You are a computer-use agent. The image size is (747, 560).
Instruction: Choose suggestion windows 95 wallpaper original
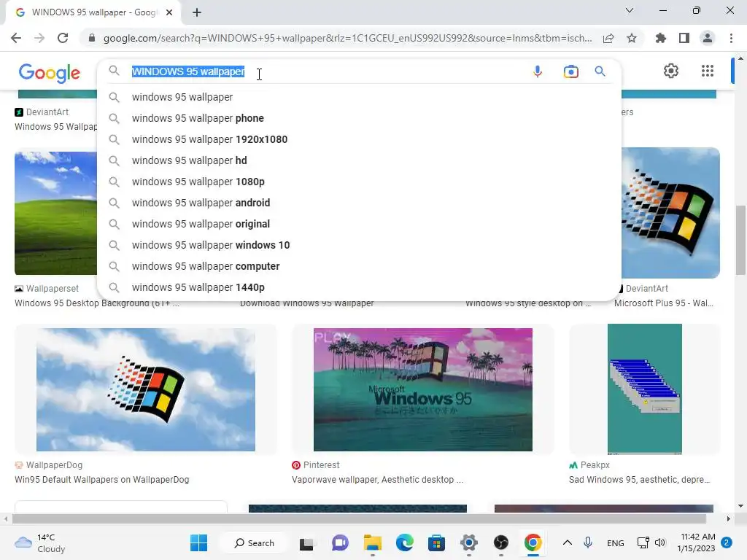[359, 224]
